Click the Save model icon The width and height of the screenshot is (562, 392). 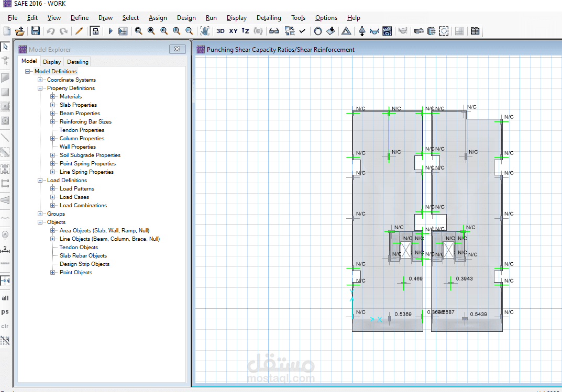tap(36, 31)
